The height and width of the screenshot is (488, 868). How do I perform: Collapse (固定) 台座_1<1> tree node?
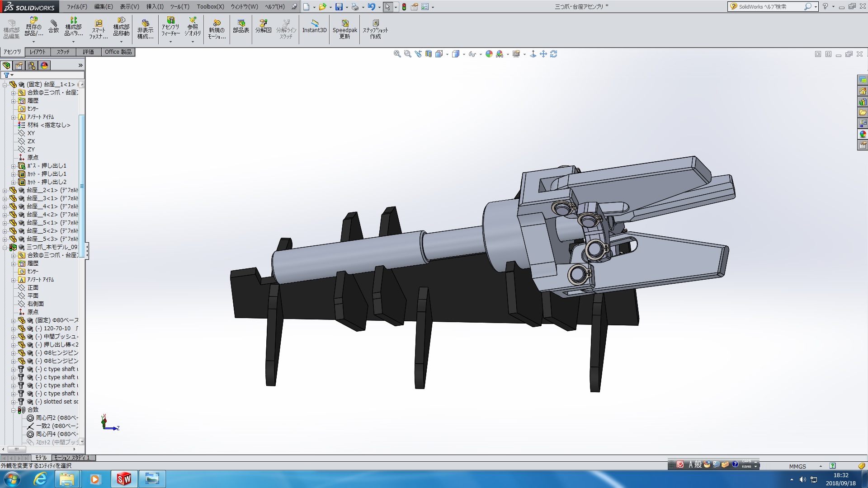click(x=5, y=84)
